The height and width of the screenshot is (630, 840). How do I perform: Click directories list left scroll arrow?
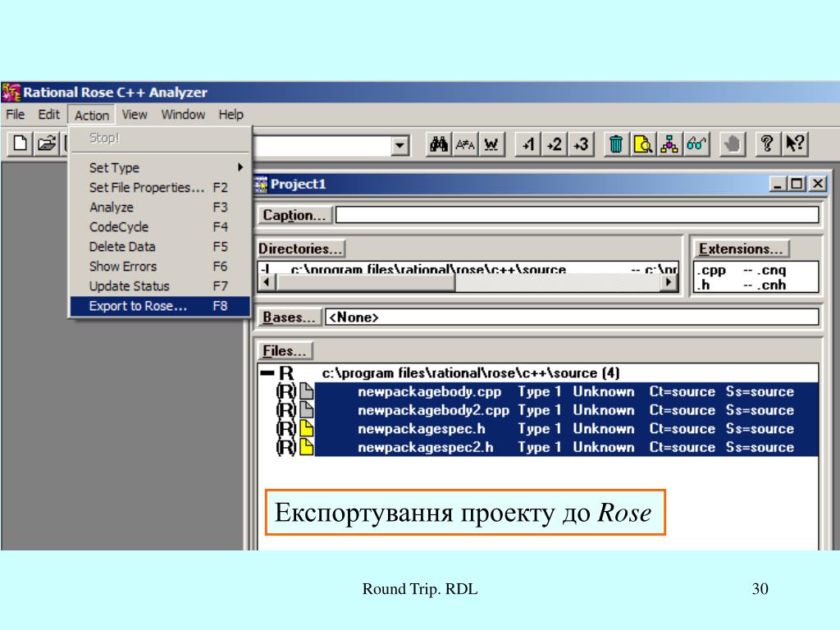[x=267, y=282]
